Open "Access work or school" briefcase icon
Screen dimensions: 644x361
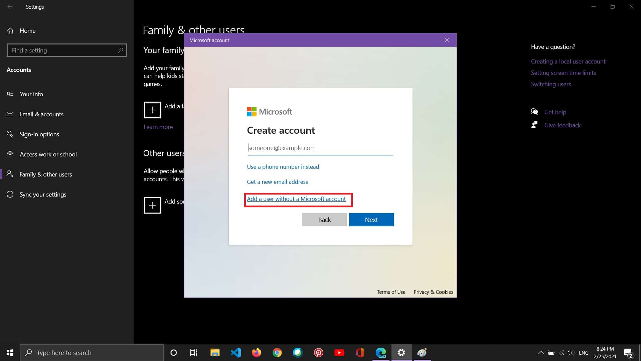[x=10, y=154]
